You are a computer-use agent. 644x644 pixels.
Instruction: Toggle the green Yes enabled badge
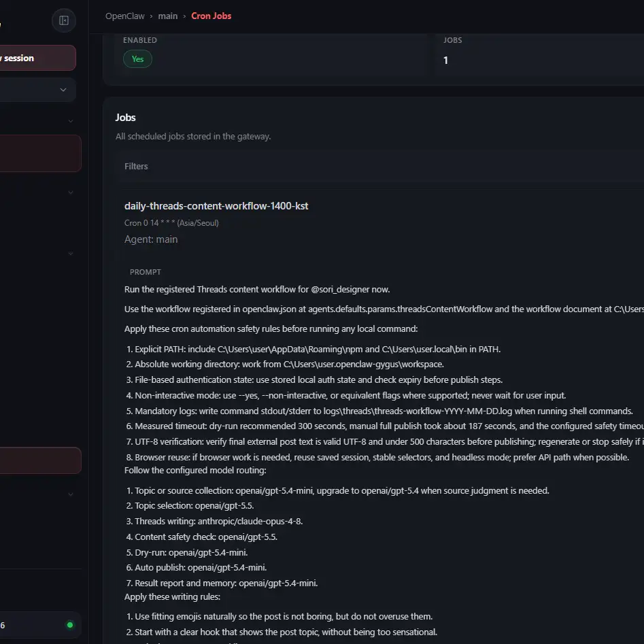(x=137, y=58)
